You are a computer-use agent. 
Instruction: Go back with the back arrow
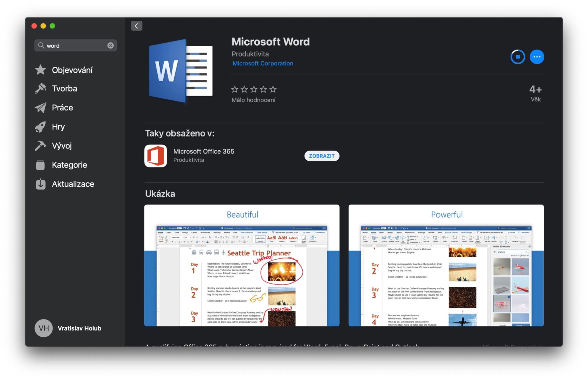click(x=137, y=26)
